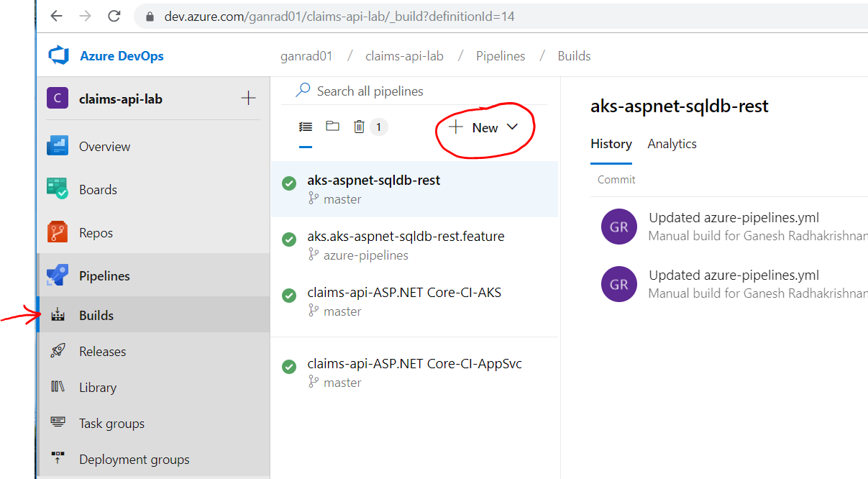Click aks-aspnet-sqldb-rest page heading
Image resolution: width=868 pixels, height=479 pixels.
tap(680, 106)
